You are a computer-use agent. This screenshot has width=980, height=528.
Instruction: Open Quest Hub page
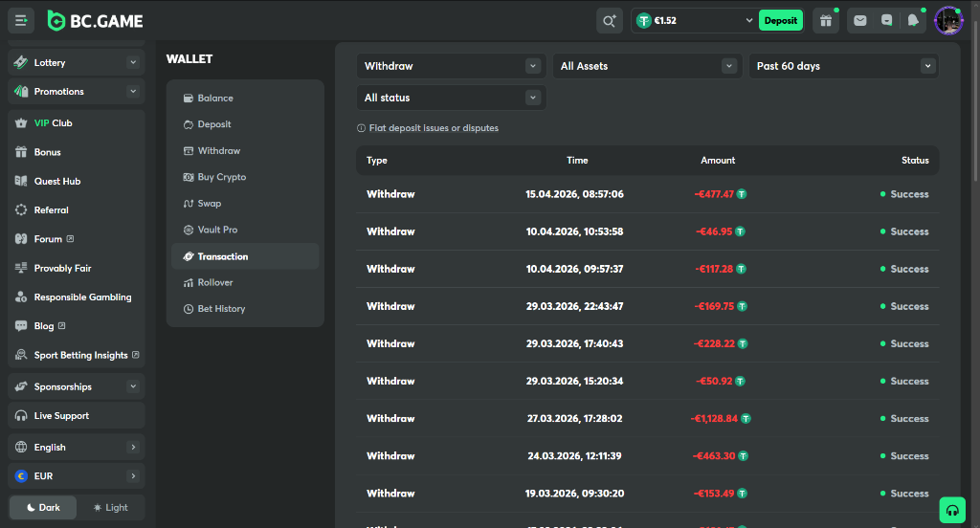[77, 181]
